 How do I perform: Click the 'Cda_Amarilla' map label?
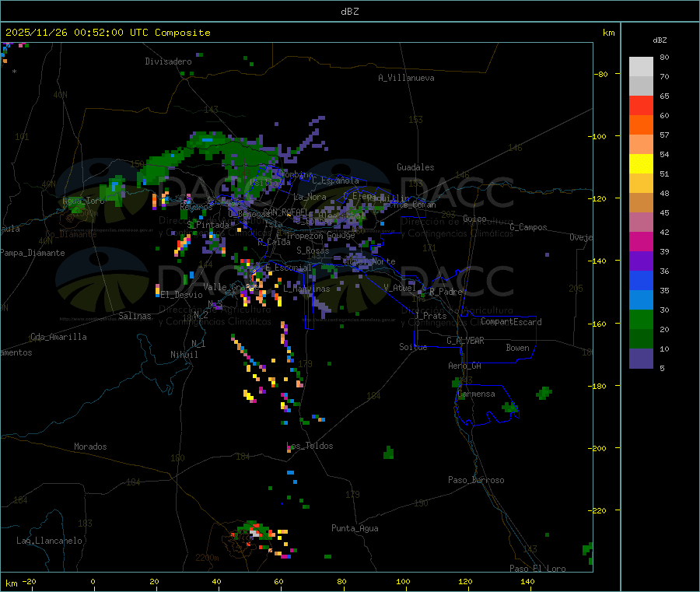click(58, 337)
